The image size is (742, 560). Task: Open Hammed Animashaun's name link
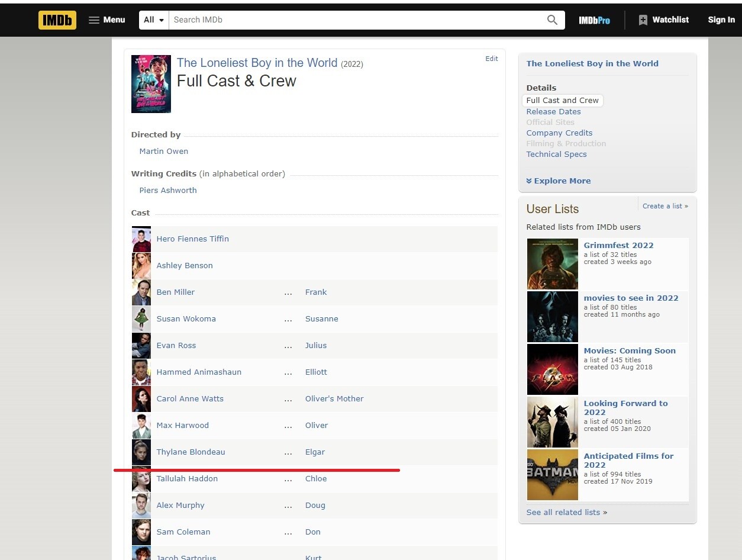[x=199, y=372]
